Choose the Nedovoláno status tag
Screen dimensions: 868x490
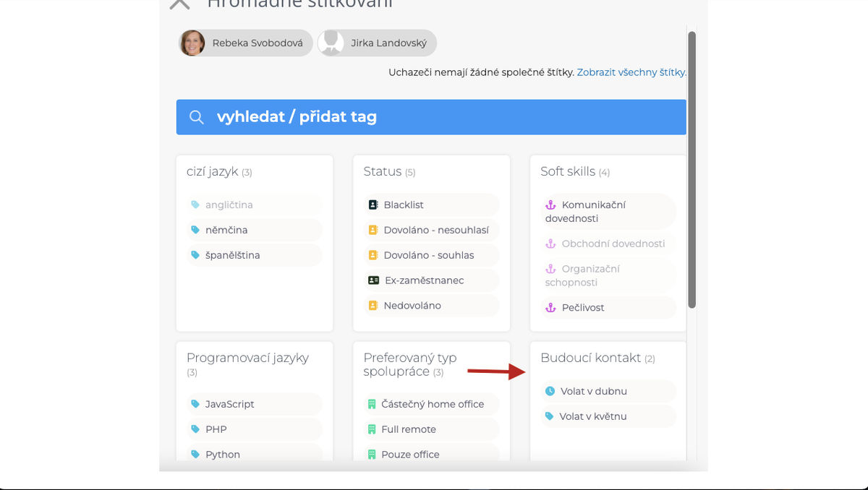pyautogui.click(x=431, y=306)
